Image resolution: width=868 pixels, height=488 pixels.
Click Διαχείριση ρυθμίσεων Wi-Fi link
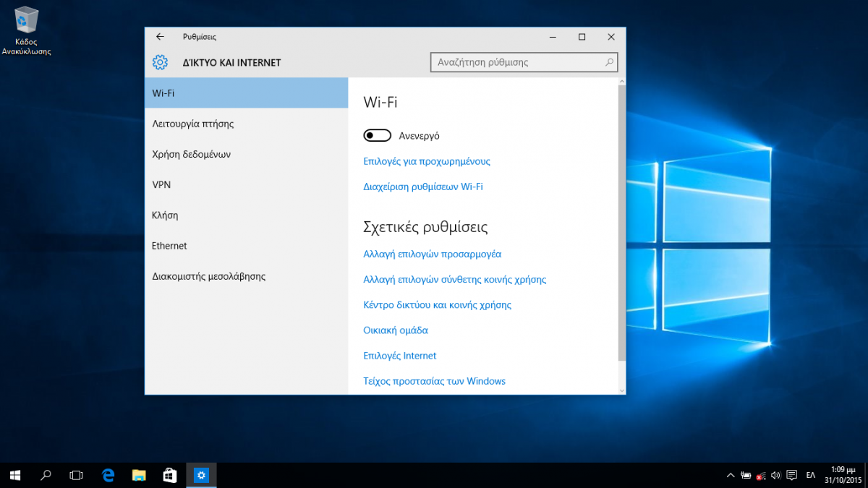(423, 187)
